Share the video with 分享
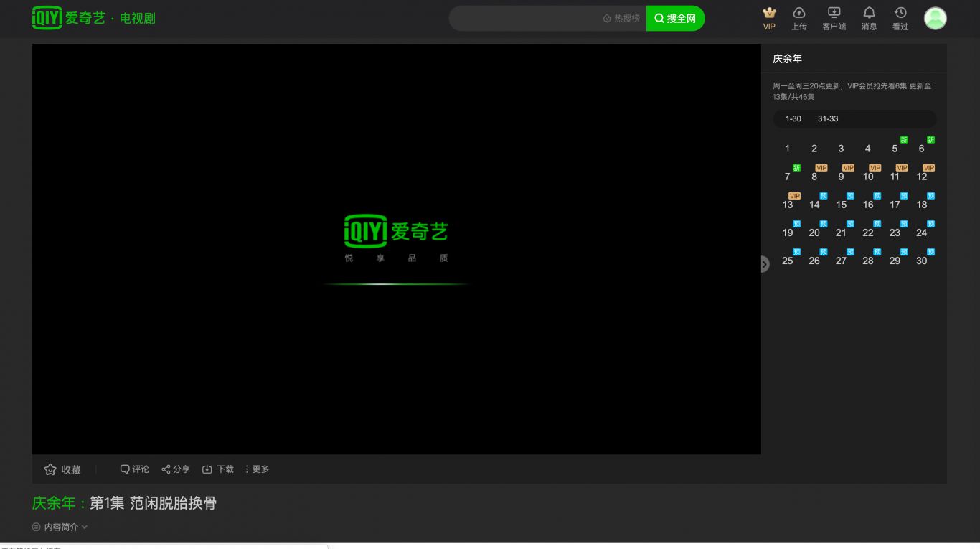 coord(176,469)
